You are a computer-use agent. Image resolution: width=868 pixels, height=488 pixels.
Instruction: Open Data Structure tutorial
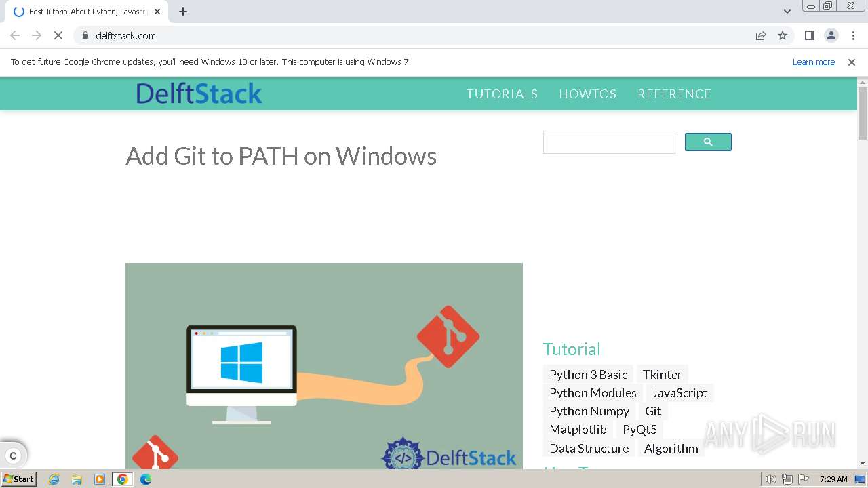[589, 449]
